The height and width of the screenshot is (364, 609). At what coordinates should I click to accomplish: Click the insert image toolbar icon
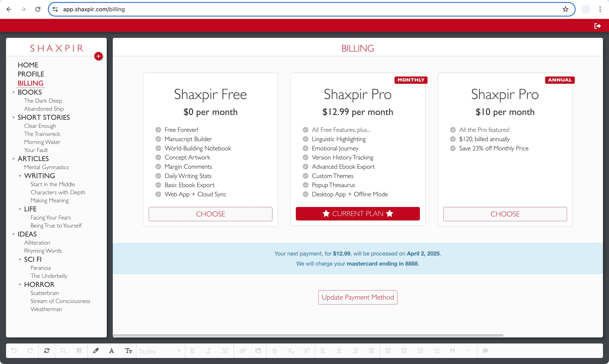point(258,351)
